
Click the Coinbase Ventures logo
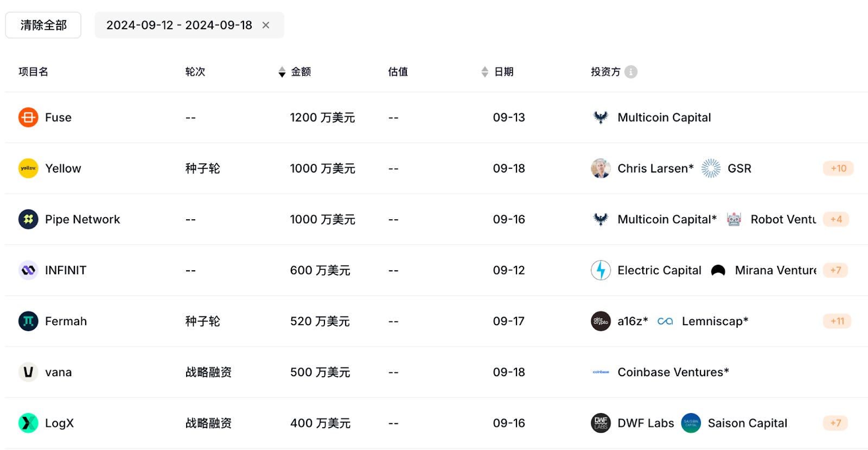601,372
